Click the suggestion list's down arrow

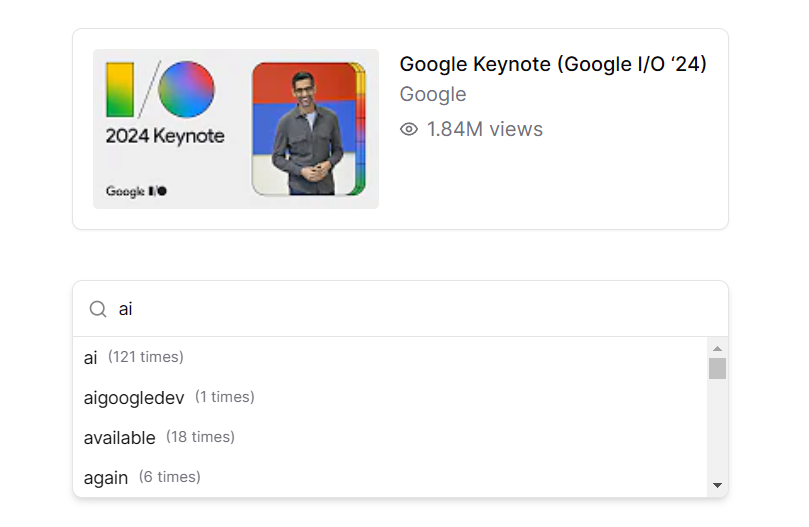click(717, 485)
